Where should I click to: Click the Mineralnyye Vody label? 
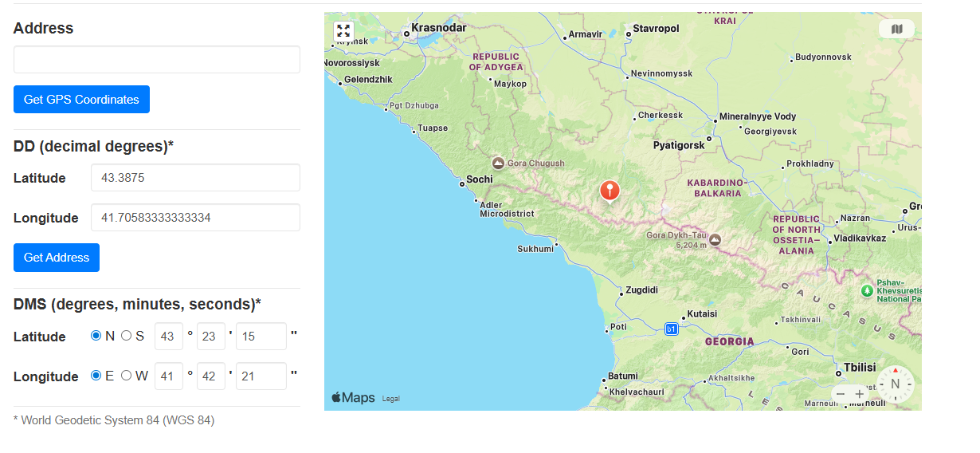758,116
